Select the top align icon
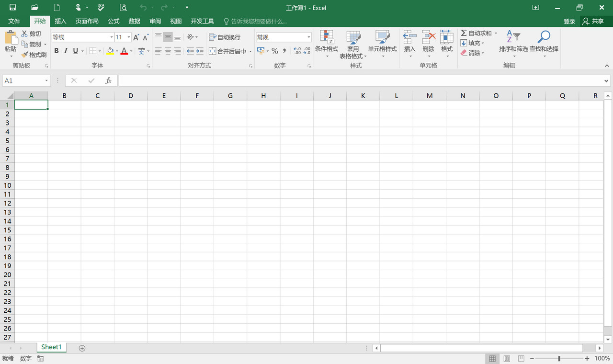Image resolution: width=613 pixels, height=364 pixels. 159,37
